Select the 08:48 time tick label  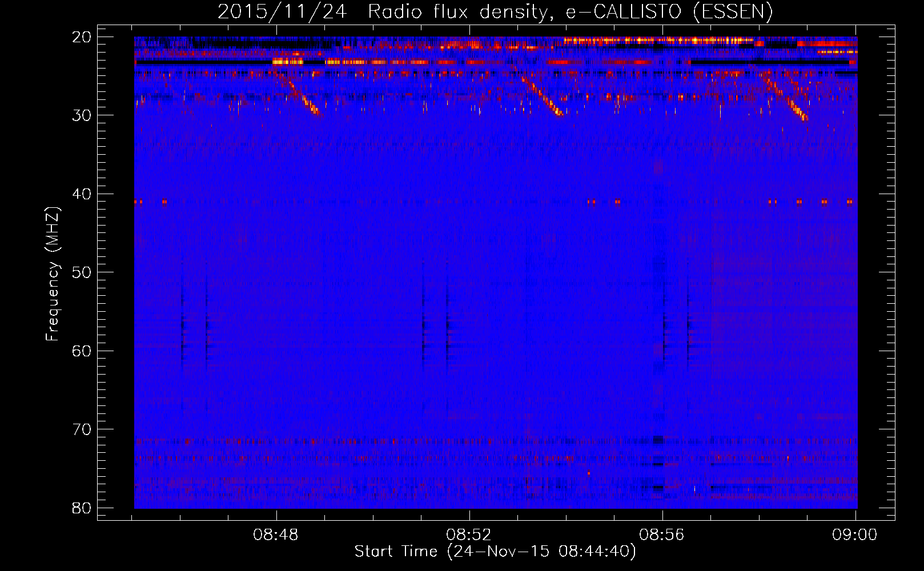point(277,535)
